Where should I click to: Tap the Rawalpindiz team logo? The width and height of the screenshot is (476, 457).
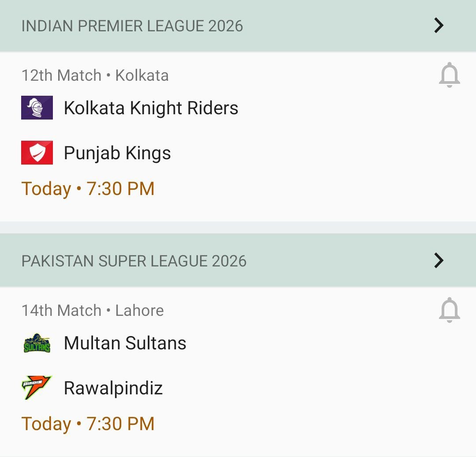[x=37, y=388]
